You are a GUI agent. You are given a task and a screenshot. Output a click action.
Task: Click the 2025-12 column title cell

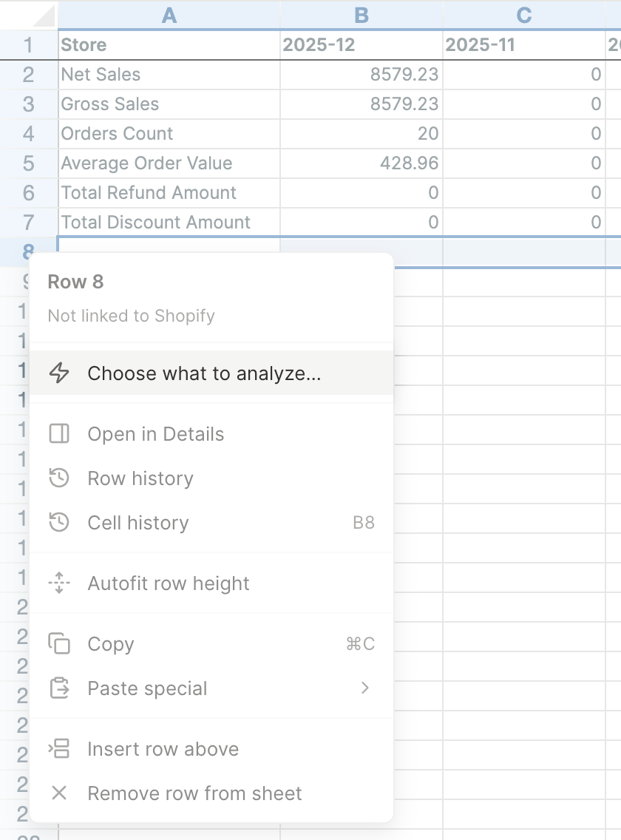[x=362, y=44]
